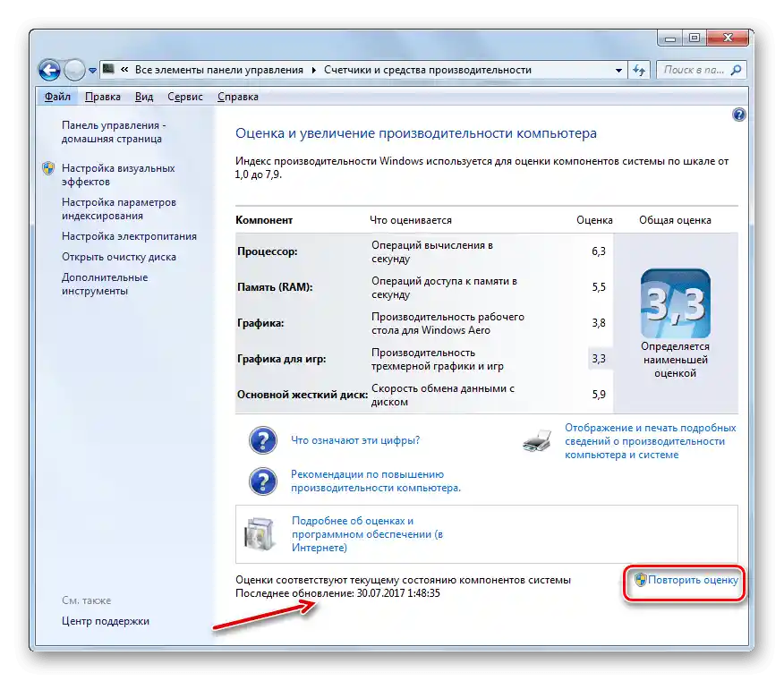Minimize the performance window
This screenshot has width=784, height=681.
point(670,38)
